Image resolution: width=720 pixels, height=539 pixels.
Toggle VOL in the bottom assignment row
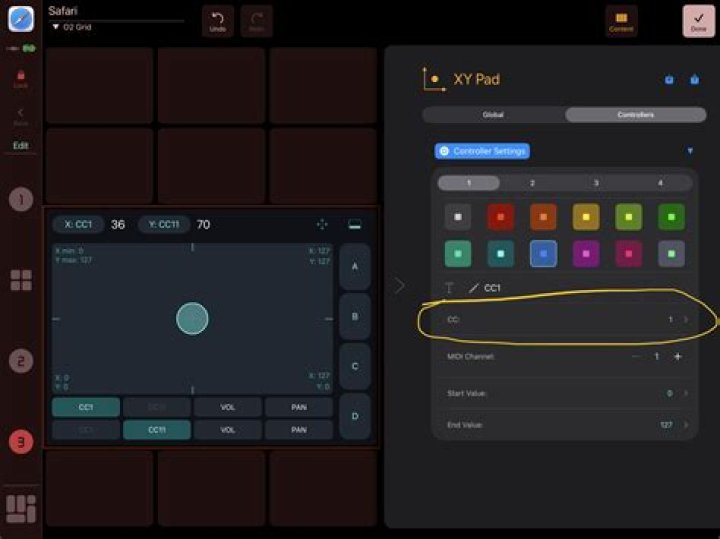point(228,430)
